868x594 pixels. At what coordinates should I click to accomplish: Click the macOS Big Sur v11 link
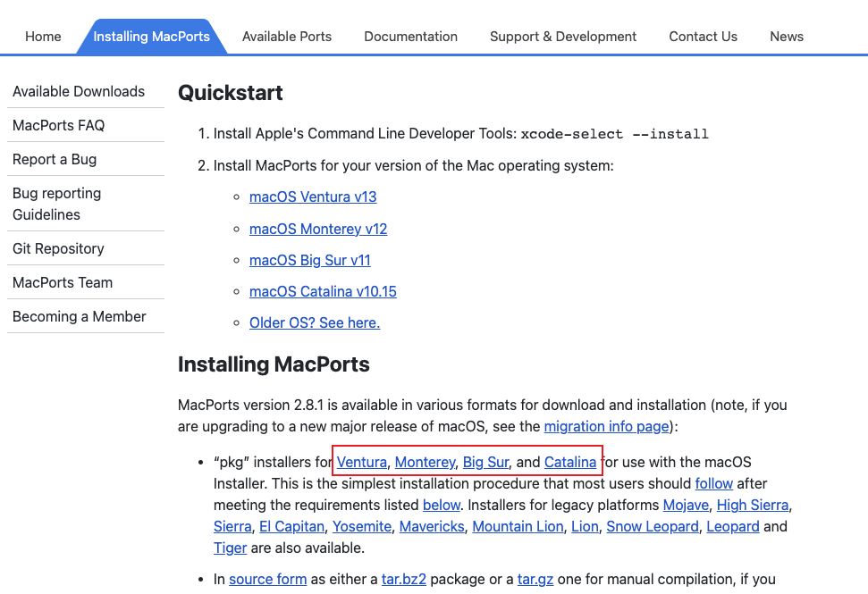tap(310, 260)
